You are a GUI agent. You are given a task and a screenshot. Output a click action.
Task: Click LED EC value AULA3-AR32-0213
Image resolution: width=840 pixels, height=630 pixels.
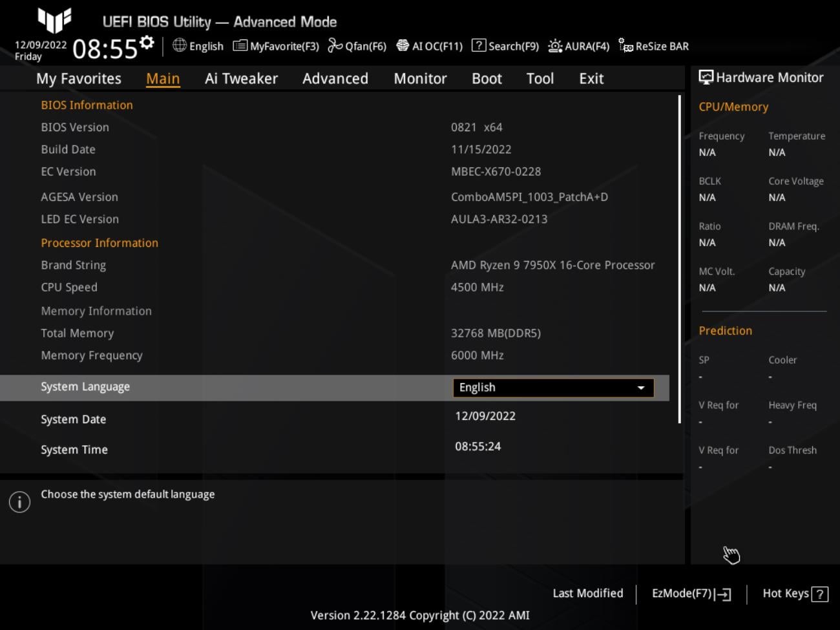pos(499,219)
